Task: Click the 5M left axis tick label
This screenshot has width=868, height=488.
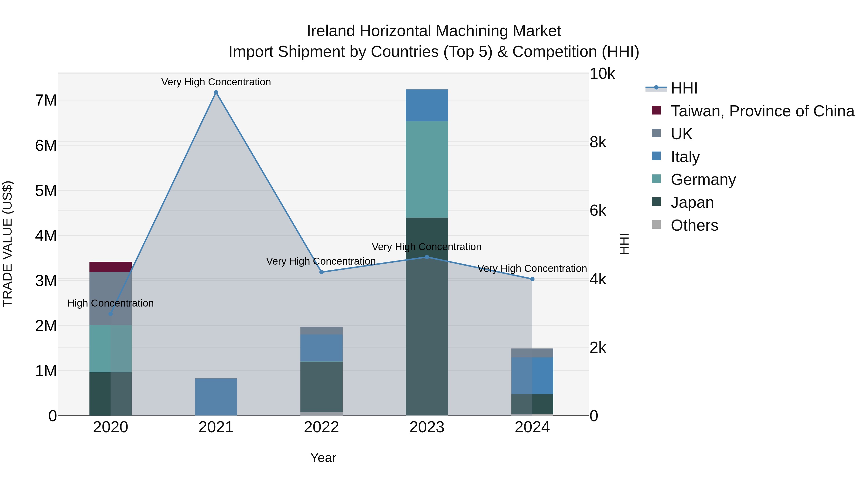Action: [46, 191]
